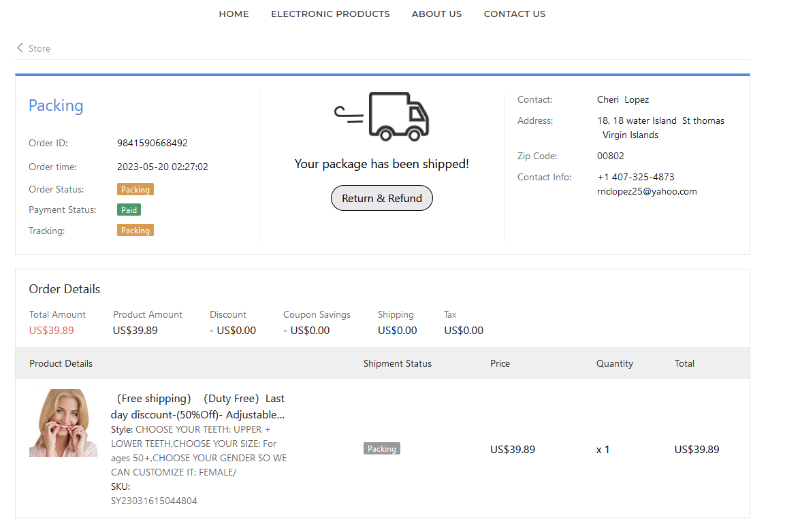Click the SKU code SY23031615044804
The image size is (800, 532).
tap(154, 501)
